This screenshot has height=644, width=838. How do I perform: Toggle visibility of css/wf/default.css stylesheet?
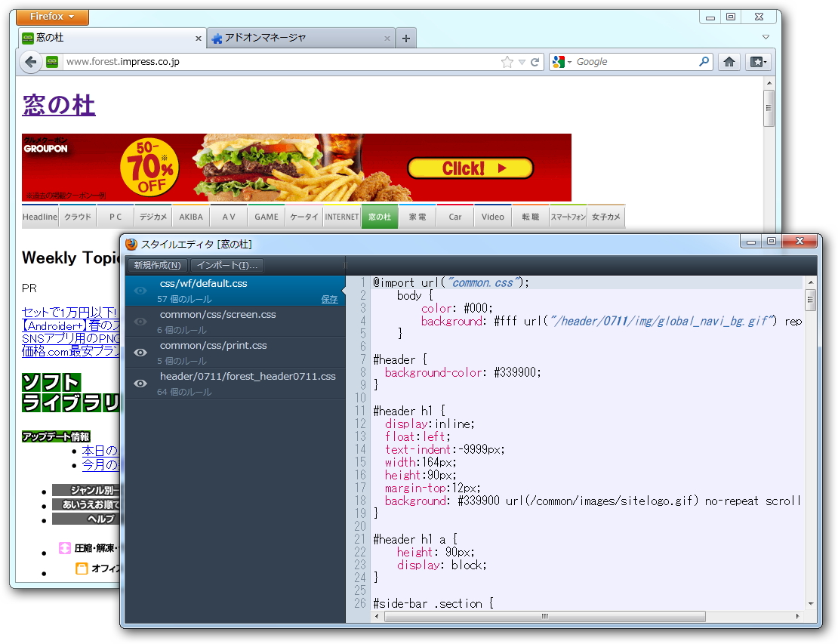(x=140, y=290)
